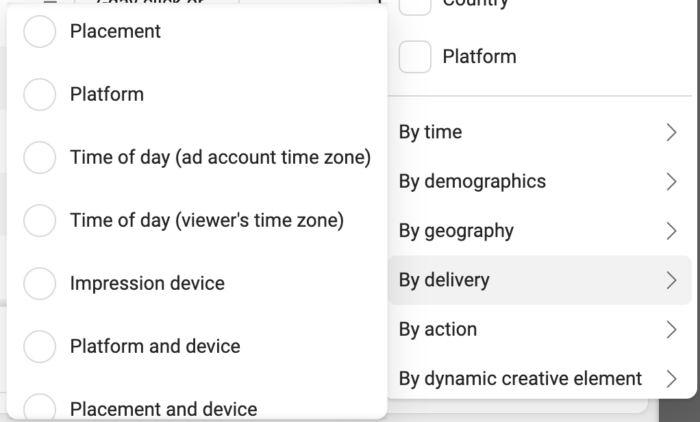Choose Time of day (viewer's time zone)
Screen dimensions: 700x422
tap(40, 220)
